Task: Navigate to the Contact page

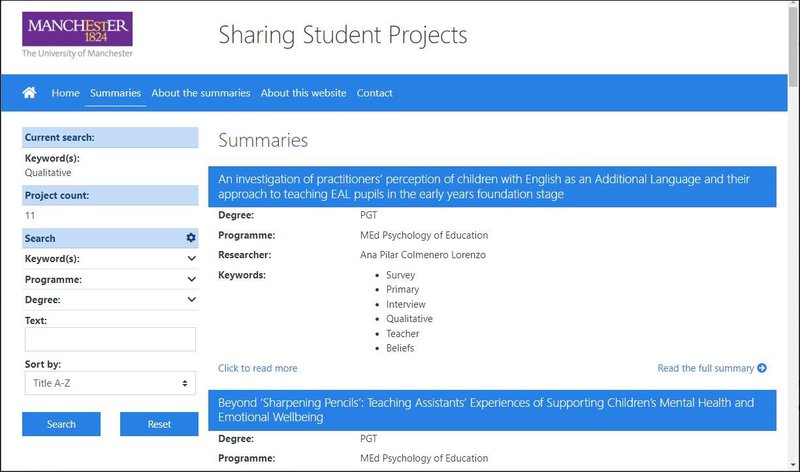Action: click(x=375, y=93)
